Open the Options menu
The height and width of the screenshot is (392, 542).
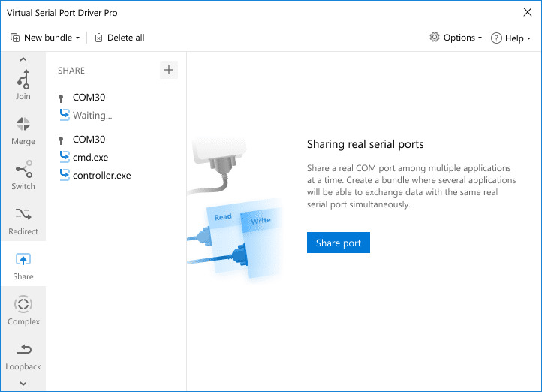coord(456,38)
